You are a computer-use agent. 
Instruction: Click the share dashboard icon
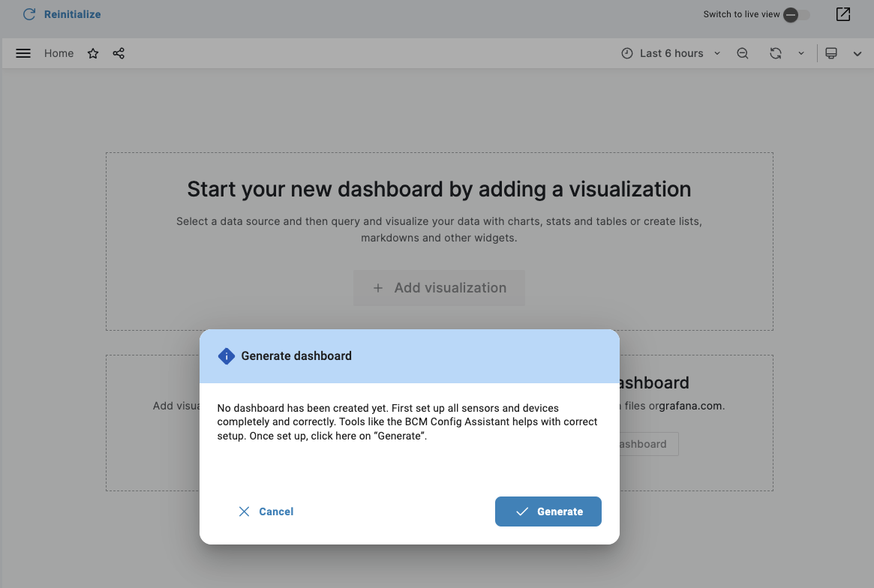click(x=119, y=53)
